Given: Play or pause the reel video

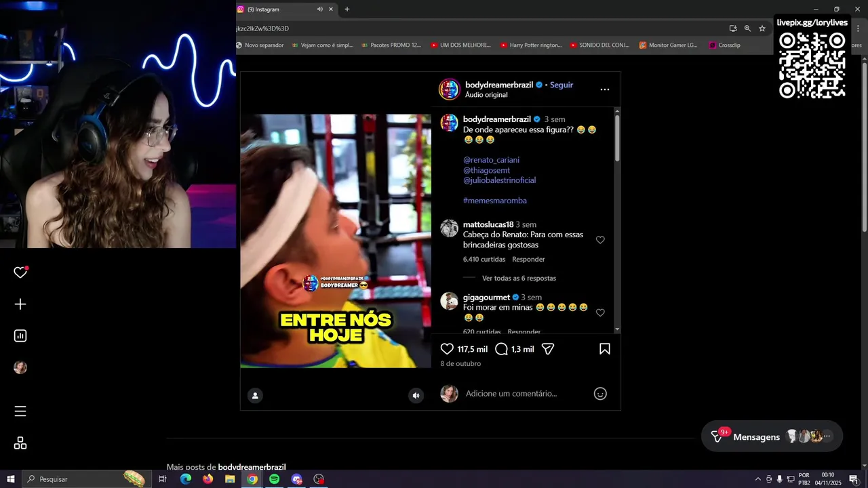Looking at the screenshot, I should pos(336,241).
